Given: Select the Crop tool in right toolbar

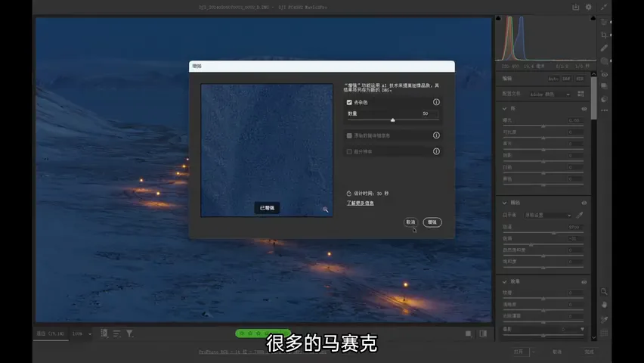Looking at the screenshot, I should pyautogui.click(x=604, y=35).
